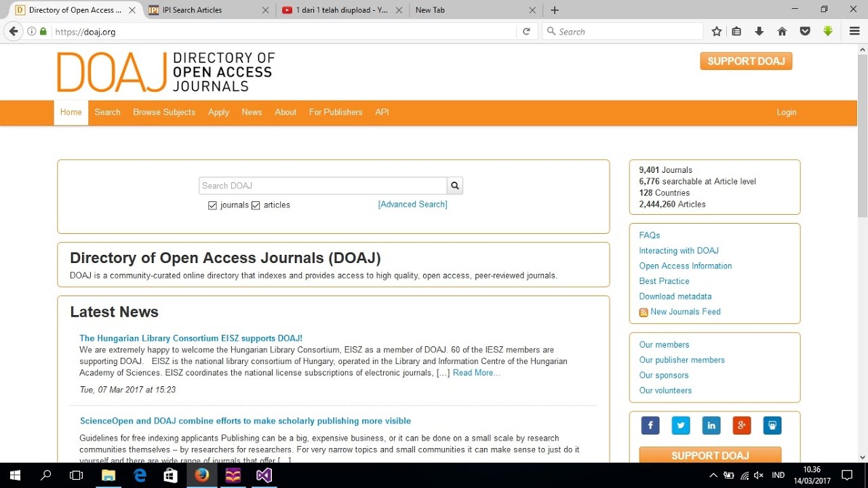868x488 pixels.
Task: Toggle the articles checkbox
Action: click(x=256, y=205)
